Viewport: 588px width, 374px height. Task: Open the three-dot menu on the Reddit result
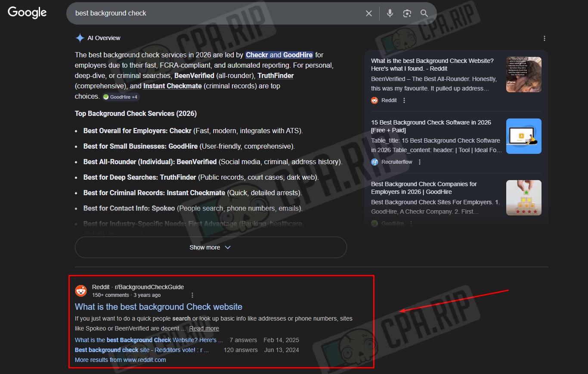pyautogui.click(x=192, y=295)
